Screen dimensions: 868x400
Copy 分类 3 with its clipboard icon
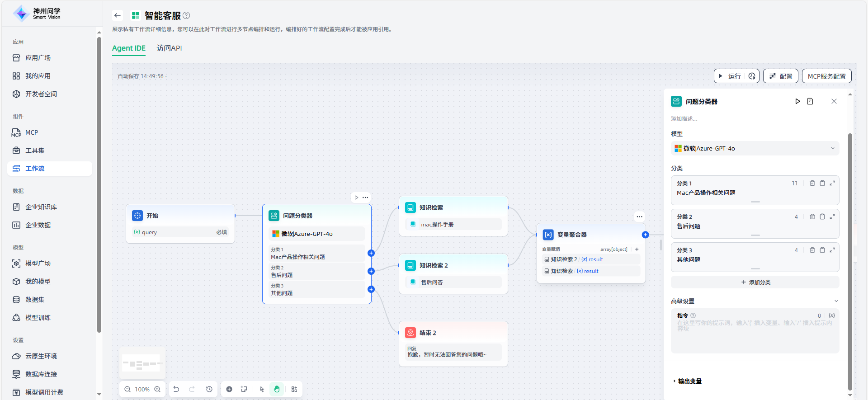pyautogui.click(x=822, y=250)
